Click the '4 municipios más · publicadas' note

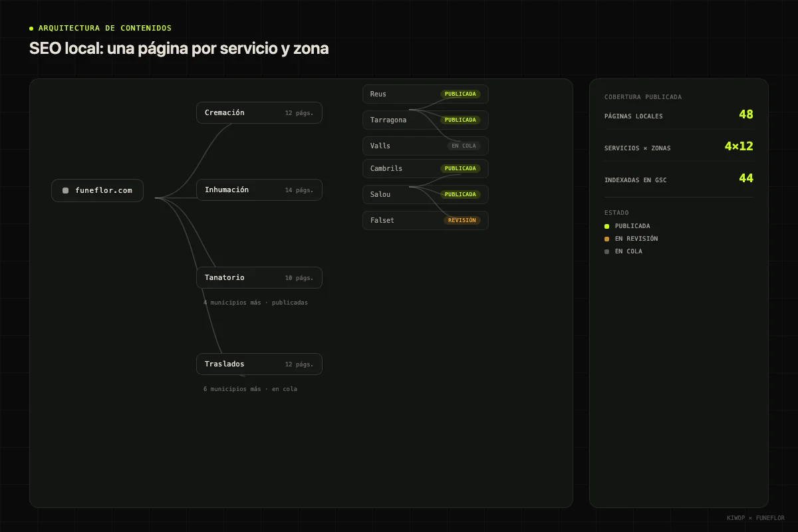(255, 303)
